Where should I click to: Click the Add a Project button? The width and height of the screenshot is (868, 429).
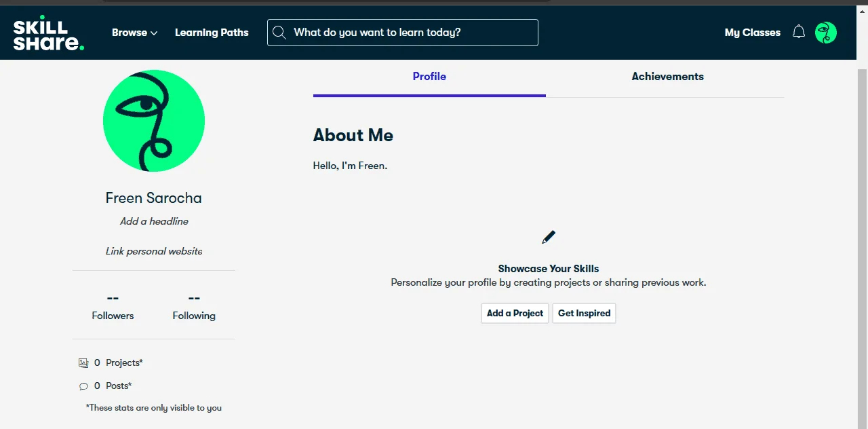coord(515,313)
